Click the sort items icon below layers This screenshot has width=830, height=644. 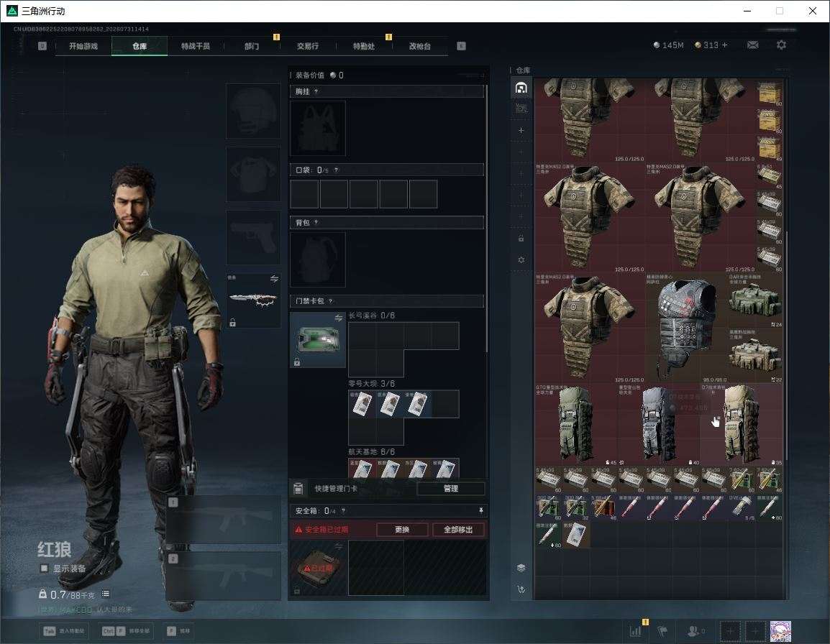point(521,589)
